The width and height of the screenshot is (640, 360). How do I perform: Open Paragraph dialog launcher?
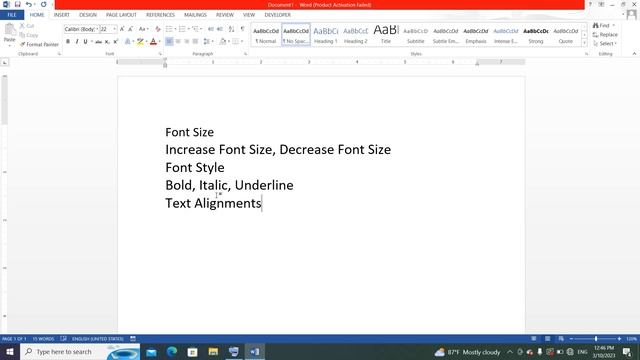245,54
